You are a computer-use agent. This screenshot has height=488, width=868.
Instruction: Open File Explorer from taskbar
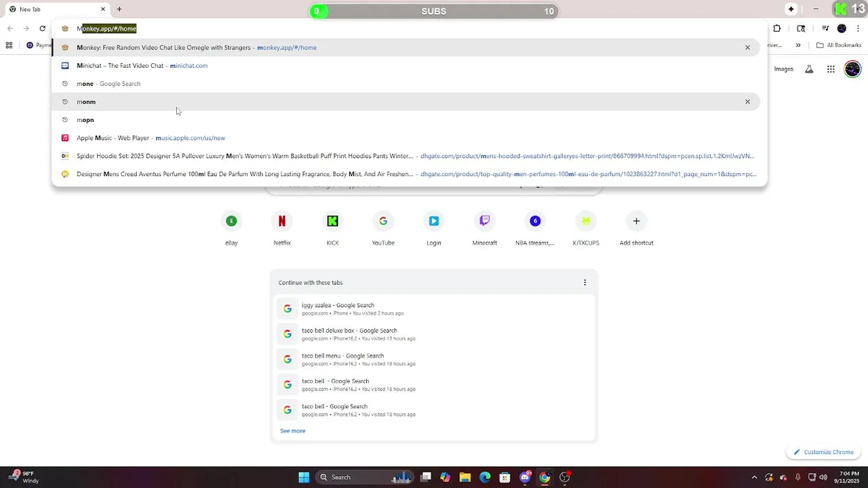tap(465, 477)
